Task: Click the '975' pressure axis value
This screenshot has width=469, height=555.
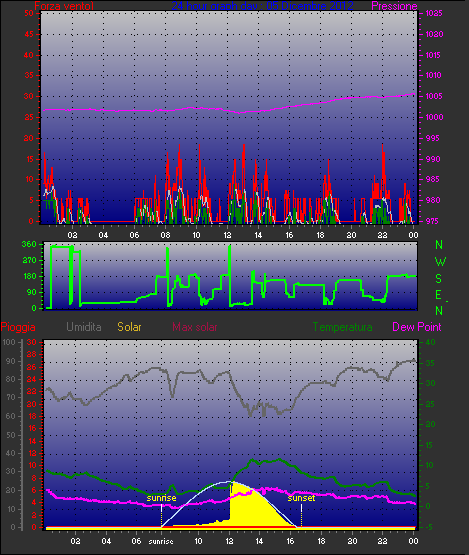Action: (x=432, y=221)
